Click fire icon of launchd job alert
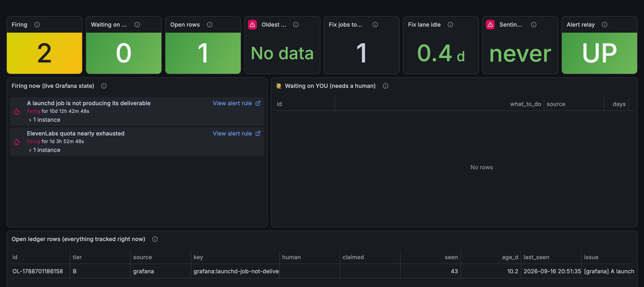This screenshot has height=287, width=644. [17, 112]
